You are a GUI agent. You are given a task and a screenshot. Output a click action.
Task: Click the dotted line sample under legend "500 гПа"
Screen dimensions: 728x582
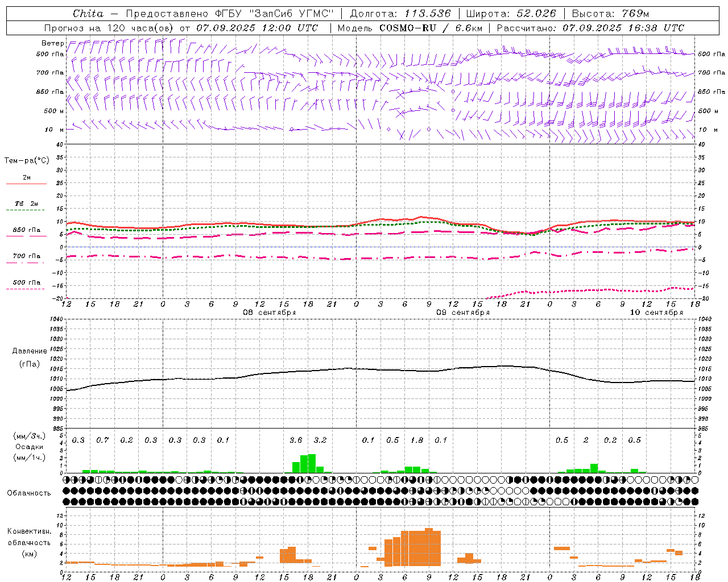point(26,289)
